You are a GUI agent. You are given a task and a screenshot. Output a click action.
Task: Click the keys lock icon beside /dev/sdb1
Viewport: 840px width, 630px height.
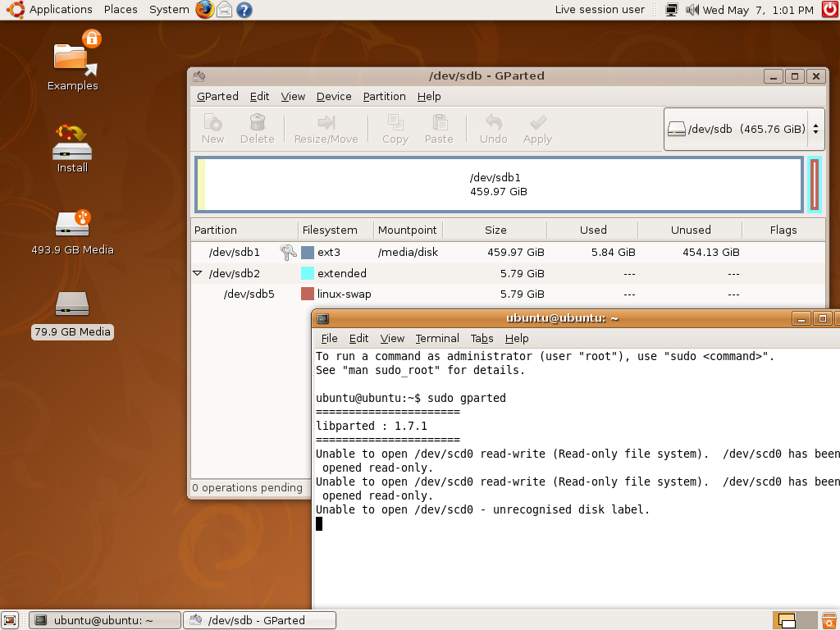point(288,252)
